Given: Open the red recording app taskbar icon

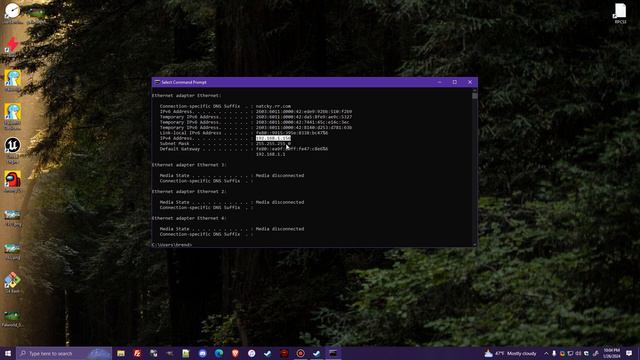Looking at the screenshot, I should (x=300, y=353).
